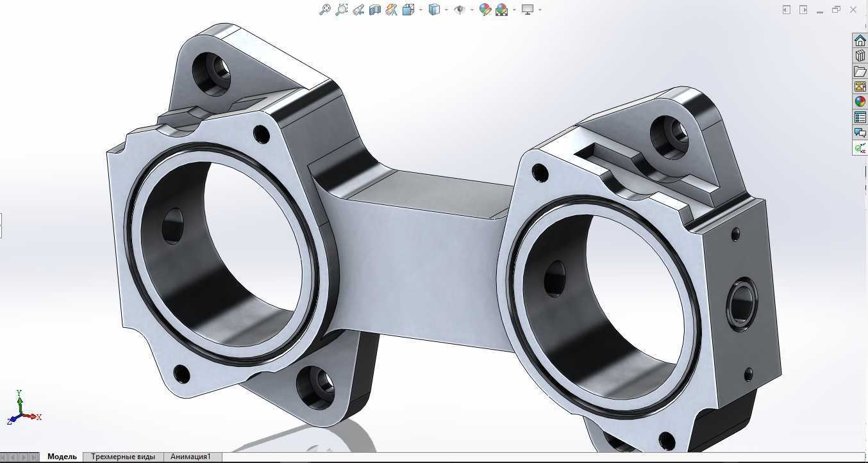Open the Custom Properties task pane tab
868x463 pixels.
(x=860, y=117)
